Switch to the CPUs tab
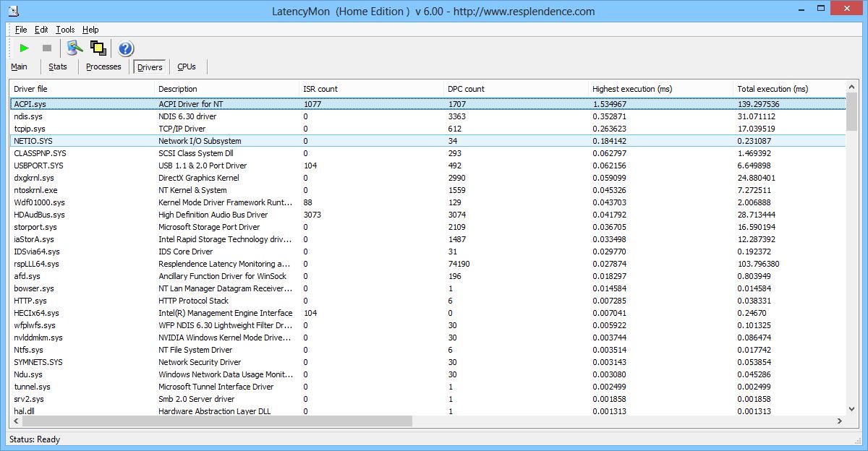868x451 pixels. (x=187, y=66)
